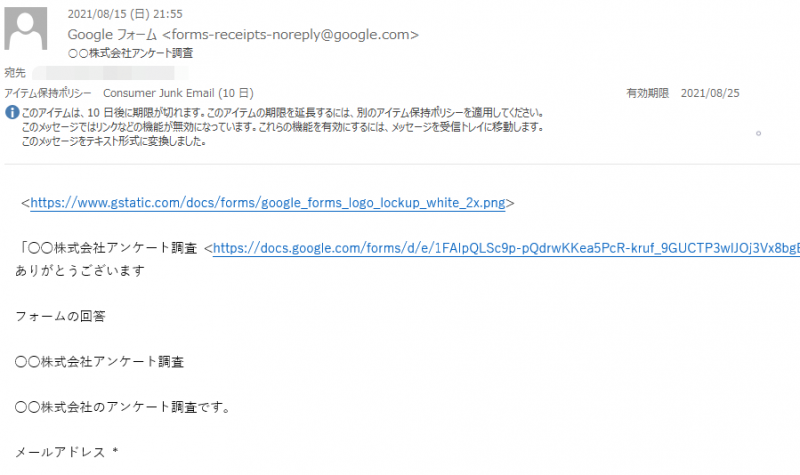Screen dimensions: 800x475
Task: Click the email subject ○○株式会社アンケート調査
Action: click(x=131, y=53)
